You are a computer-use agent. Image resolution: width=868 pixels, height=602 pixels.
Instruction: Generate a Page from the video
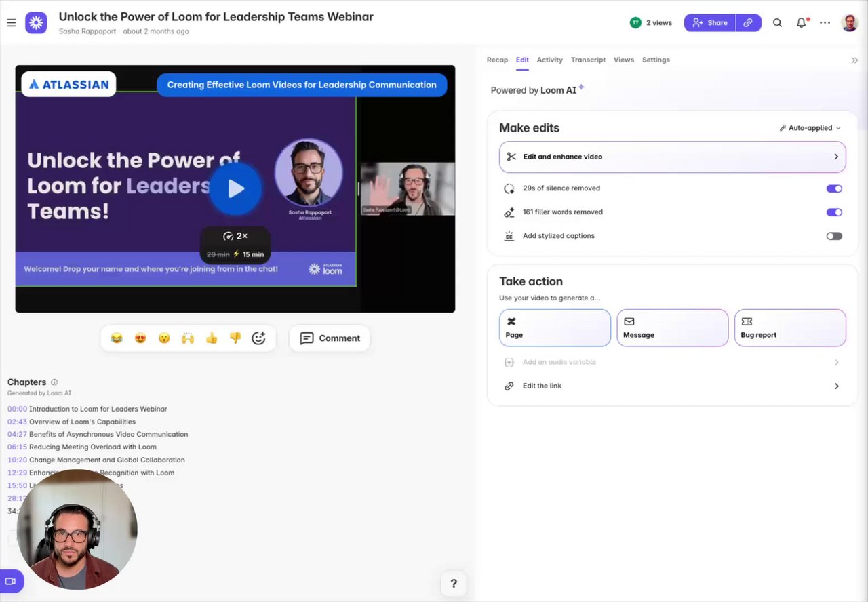[555, 328]
